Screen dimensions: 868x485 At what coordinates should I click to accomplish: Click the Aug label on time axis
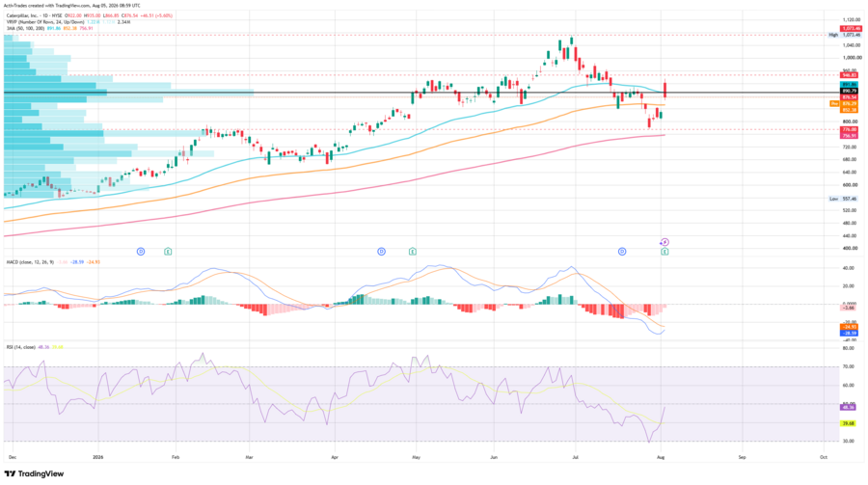point(661,457)
